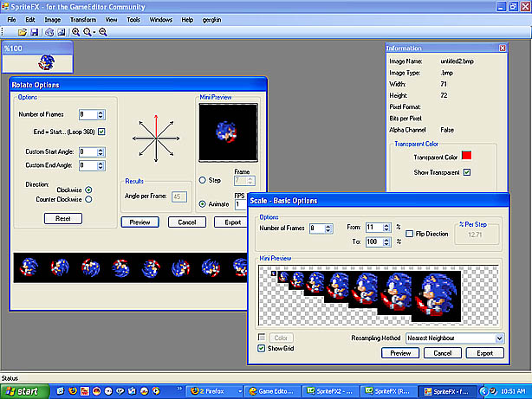Open the Help menu
The image size is (532, 399).
point(187,20)
